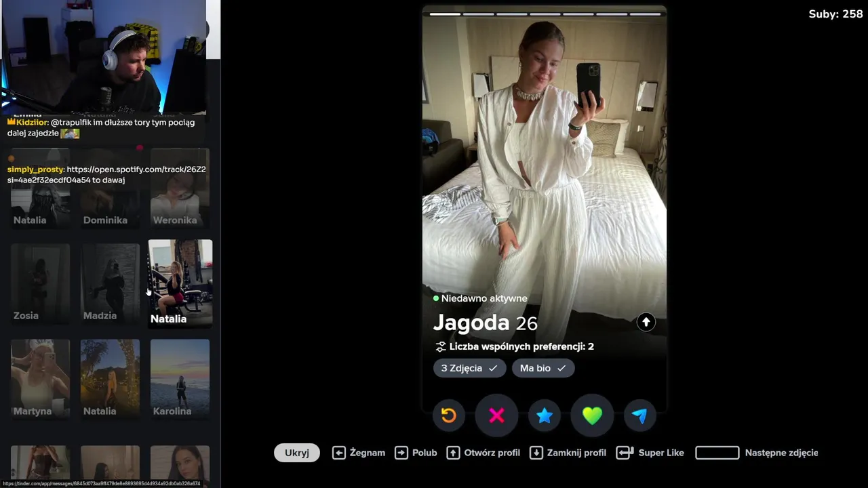Screen dimensions: 868x488
Task: Open Martyna match thumbnail
Action: [x=40, y=379]
